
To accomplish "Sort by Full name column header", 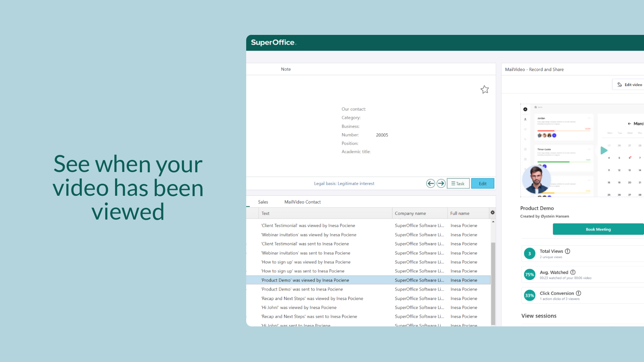I will point(468,213).
